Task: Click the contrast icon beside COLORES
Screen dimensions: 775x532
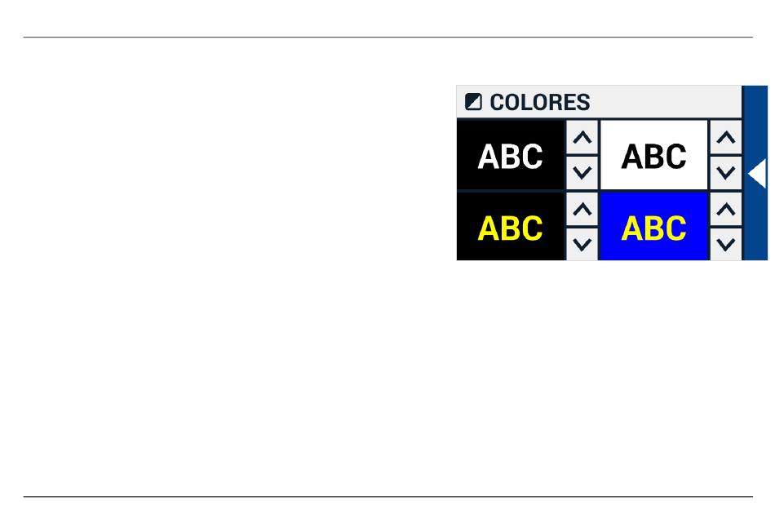Action: (x=473, y=102)
